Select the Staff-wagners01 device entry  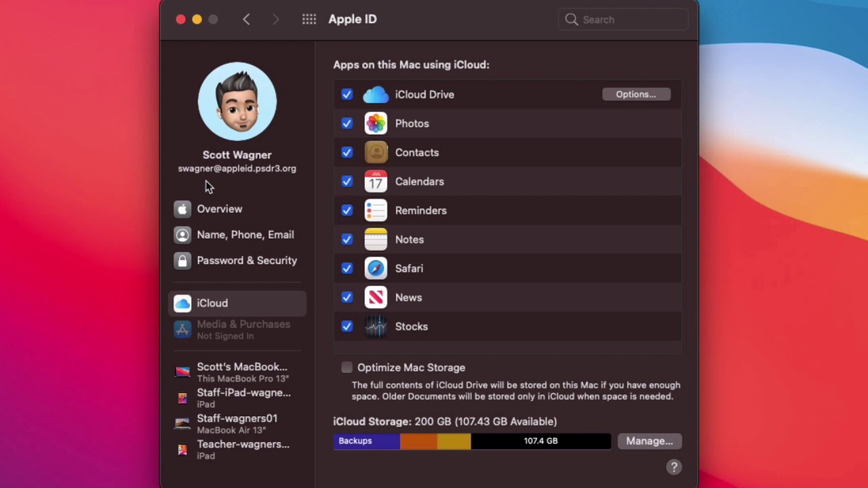tap(237, 424)
